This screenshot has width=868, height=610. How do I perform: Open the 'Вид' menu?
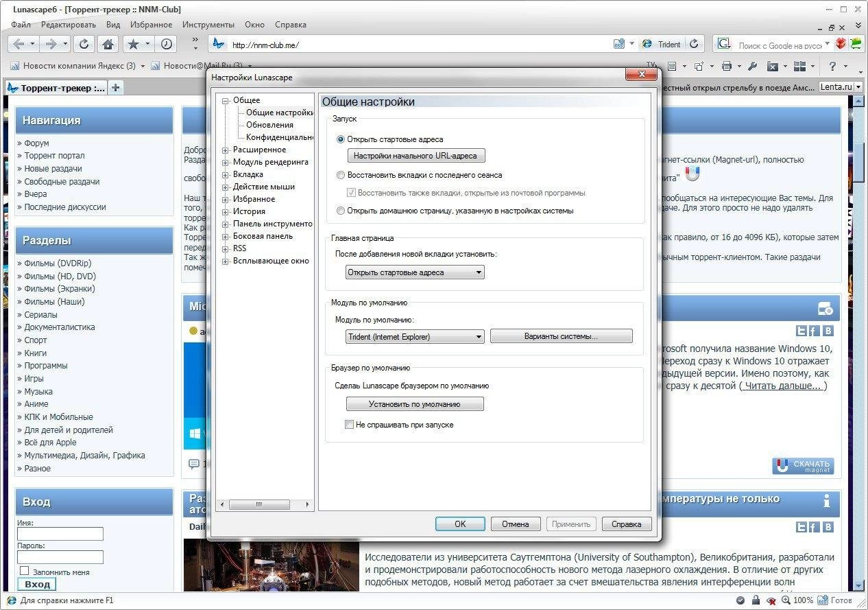tap(113, 24)
